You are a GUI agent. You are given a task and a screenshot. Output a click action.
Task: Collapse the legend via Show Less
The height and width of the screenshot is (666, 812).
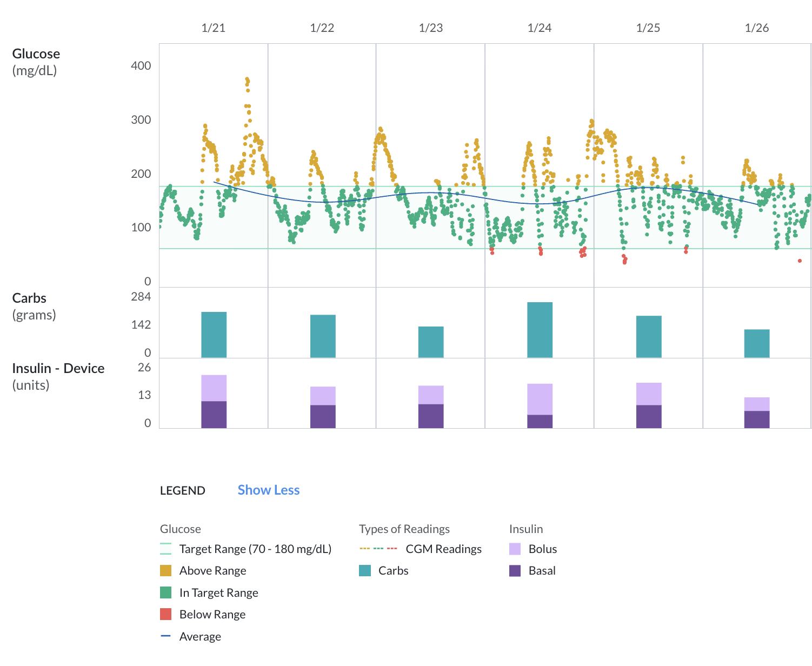269,490
